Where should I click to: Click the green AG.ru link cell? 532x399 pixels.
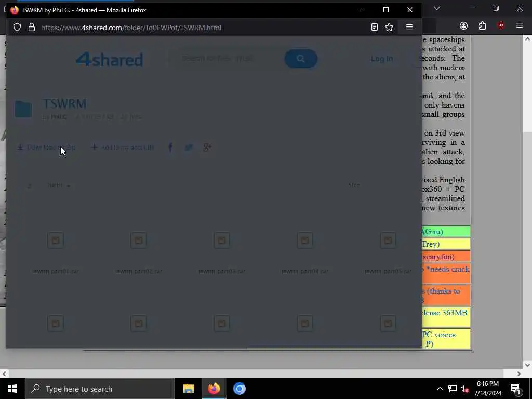(446, 232)
